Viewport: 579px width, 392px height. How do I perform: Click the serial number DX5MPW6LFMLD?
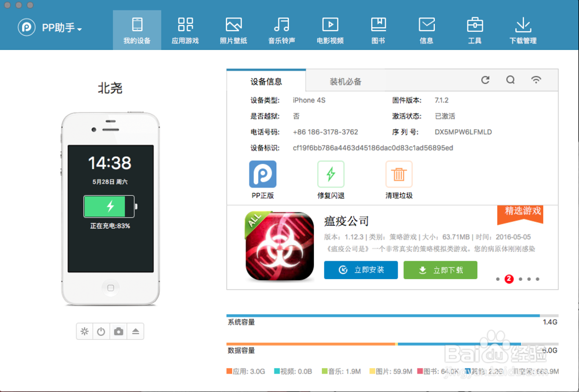coord(463,132)
